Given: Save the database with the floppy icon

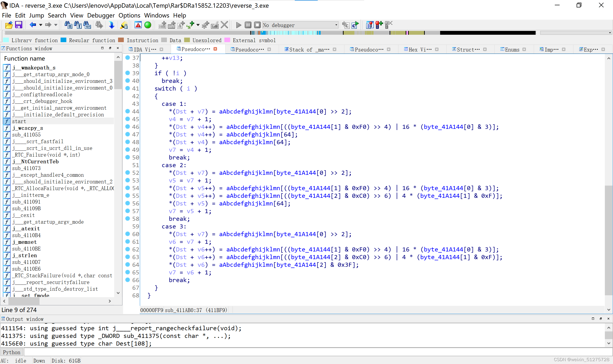Looking at the screenshot, I should (x=19, y=25).
